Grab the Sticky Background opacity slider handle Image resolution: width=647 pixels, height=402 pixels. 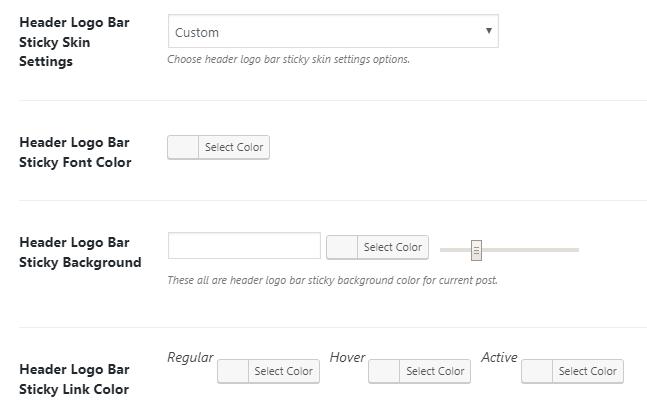pyautogui.click(x=477, y=249)
